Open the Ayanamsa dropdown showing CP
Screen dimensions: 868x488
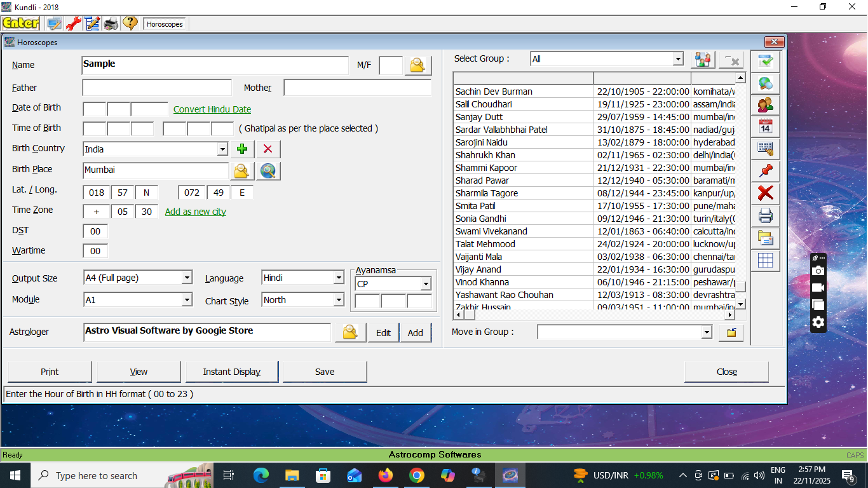(425, 284)
